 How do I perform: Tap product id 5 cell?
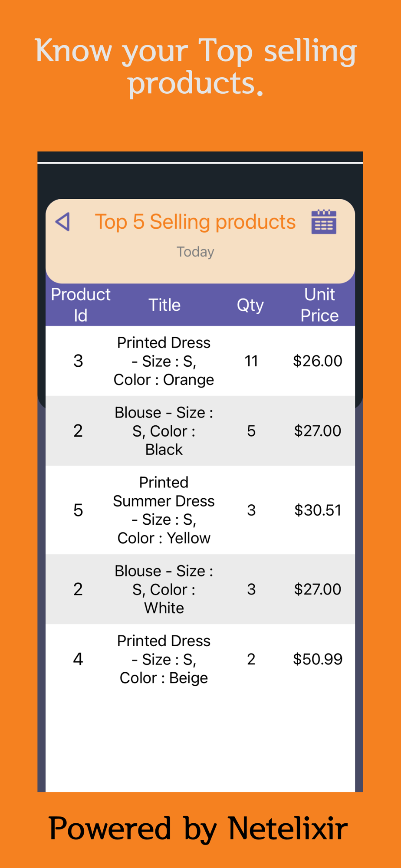pos(78,510)
